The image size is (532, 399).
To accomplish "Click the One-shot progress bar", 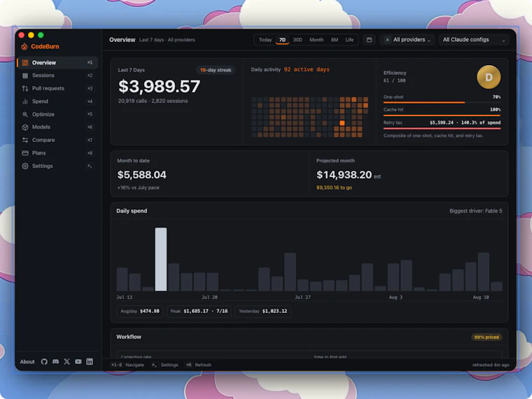I will (x=442, y=102).
